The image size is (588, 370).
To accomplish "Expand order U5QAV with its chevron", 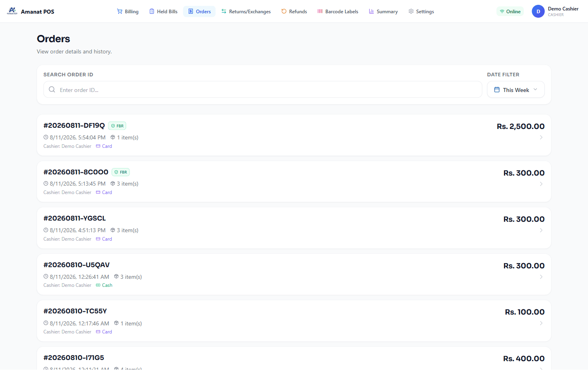I will tap(541, 277).
